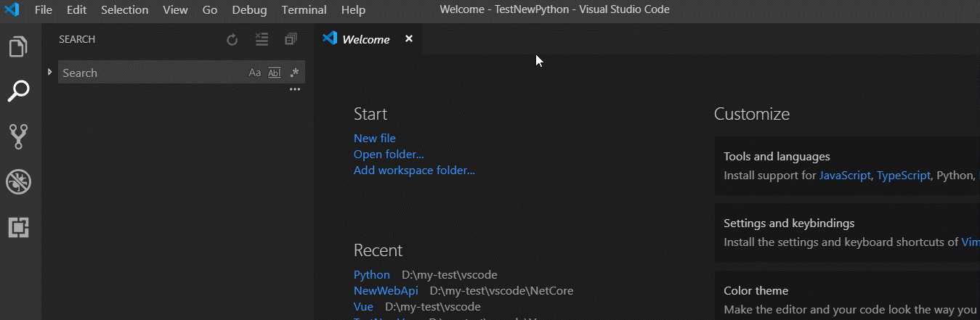The height and width of the screenshot is (320, 980).
Task: Open the Help menu
Action: pos(353,10)
